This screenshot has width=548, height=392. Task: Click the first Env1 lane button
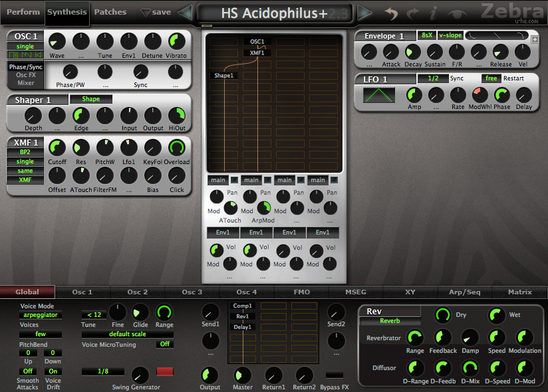pos(223,233)
